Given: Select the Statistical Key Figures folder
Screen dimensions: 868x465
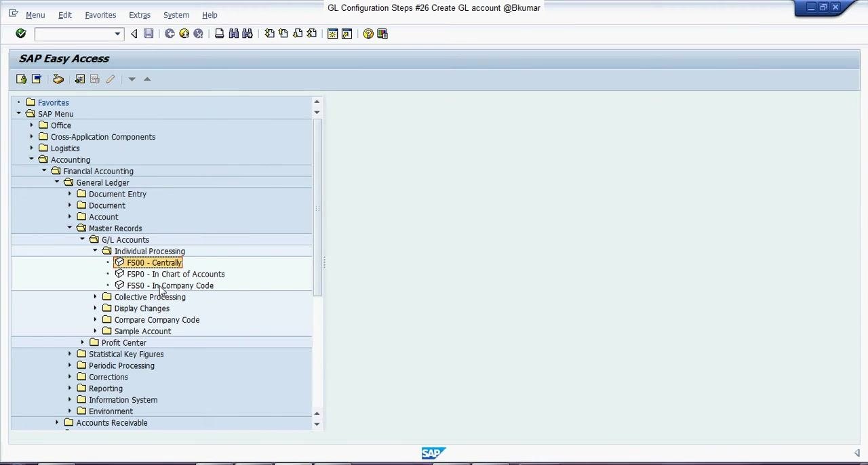Looking at the screenshot, I should 126,354.
